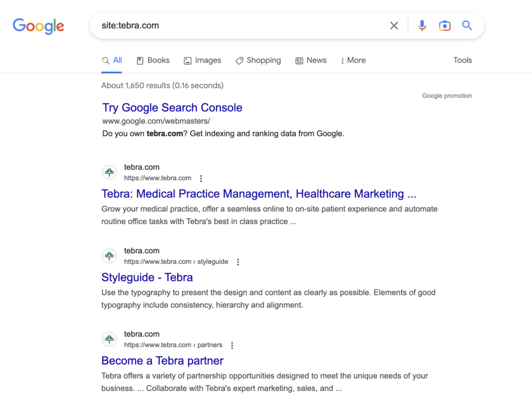532x410 pixels.
Task: Click the tebra.com › styleguide breadcrumb URL
Action: pos(176,262)
